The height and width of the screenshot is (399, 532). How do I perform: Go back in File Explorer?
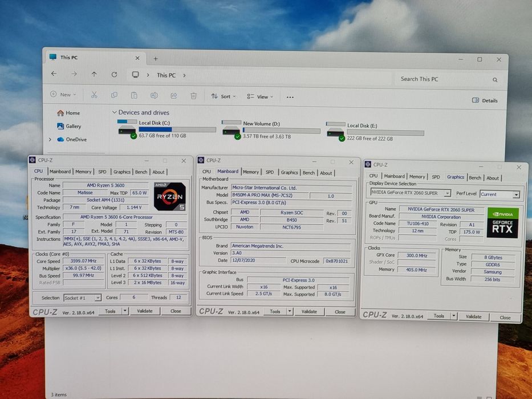pos(54,74)
